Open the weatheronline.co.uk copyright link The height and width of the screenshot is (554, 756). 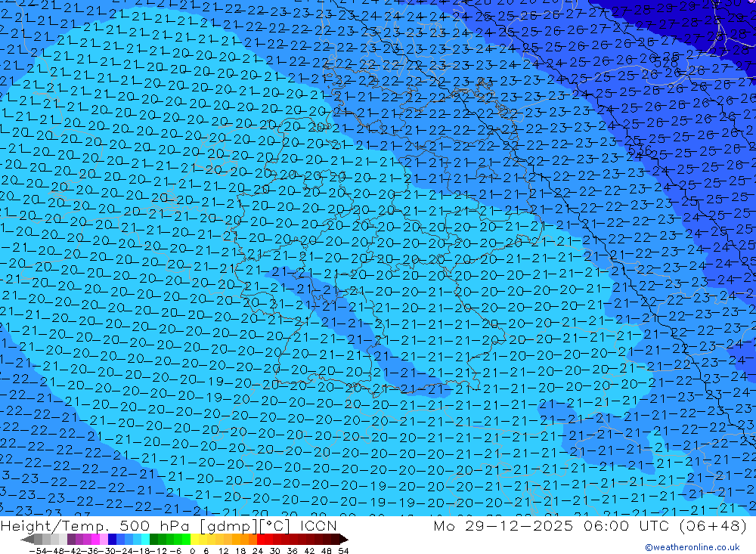[x=692, y=547]
